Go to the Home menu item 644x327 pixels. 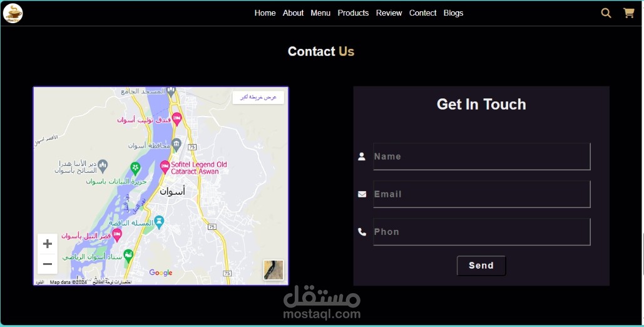tap(265, 13)
